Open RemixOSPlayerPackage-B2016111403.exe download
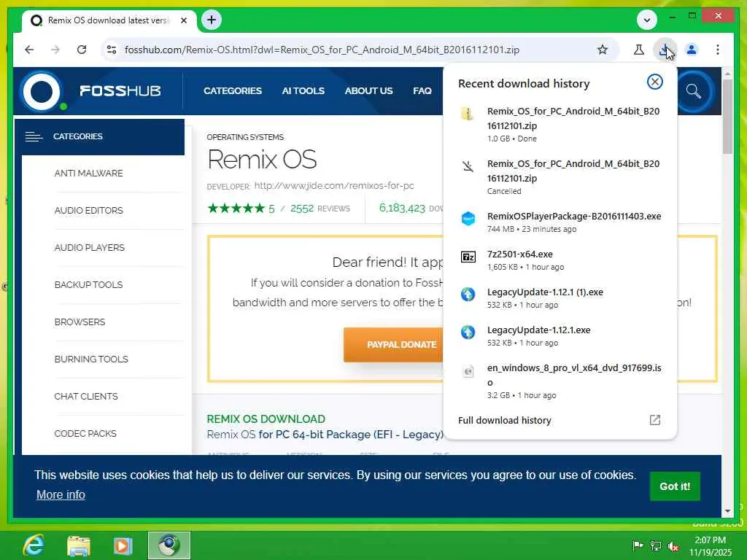 coord(560,222)
